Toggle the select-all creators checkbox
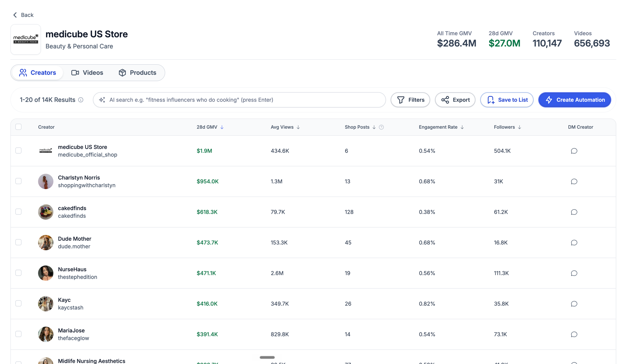This screenshot has height=364, width=627. (x=18, y=127)
